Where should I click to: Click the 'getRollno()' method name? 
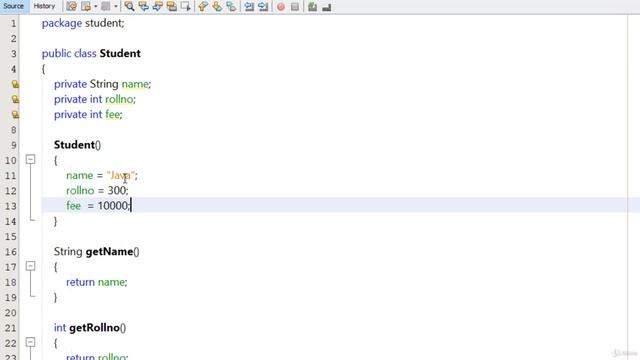click(98, 328)
